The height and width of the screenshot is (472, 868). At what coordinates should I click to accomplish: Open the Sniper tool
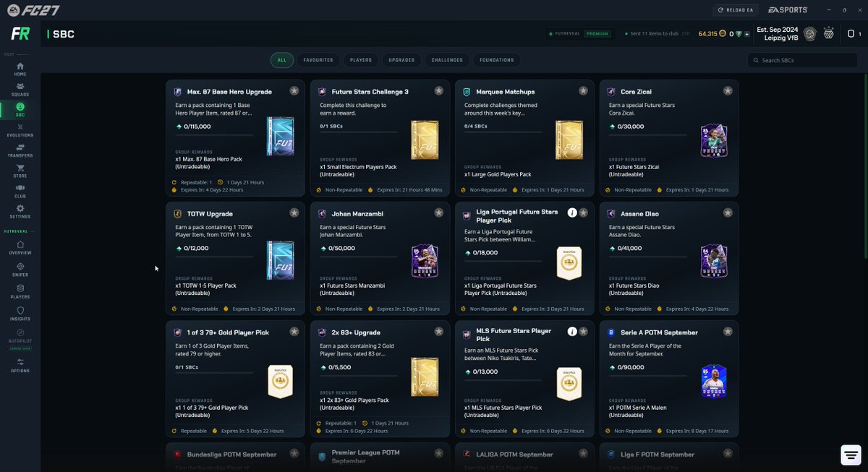pos(20,270)
